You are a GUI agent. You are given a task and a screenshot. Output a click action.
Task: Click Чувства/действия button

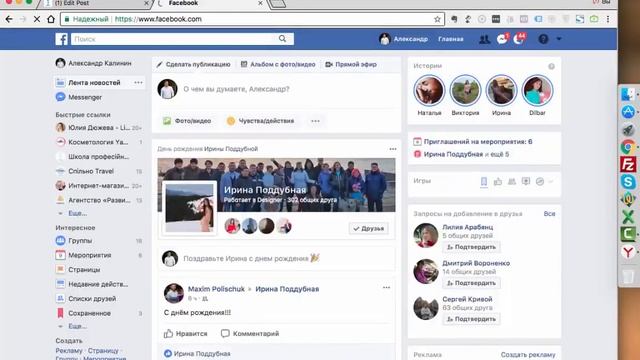(x=260, y=121)
